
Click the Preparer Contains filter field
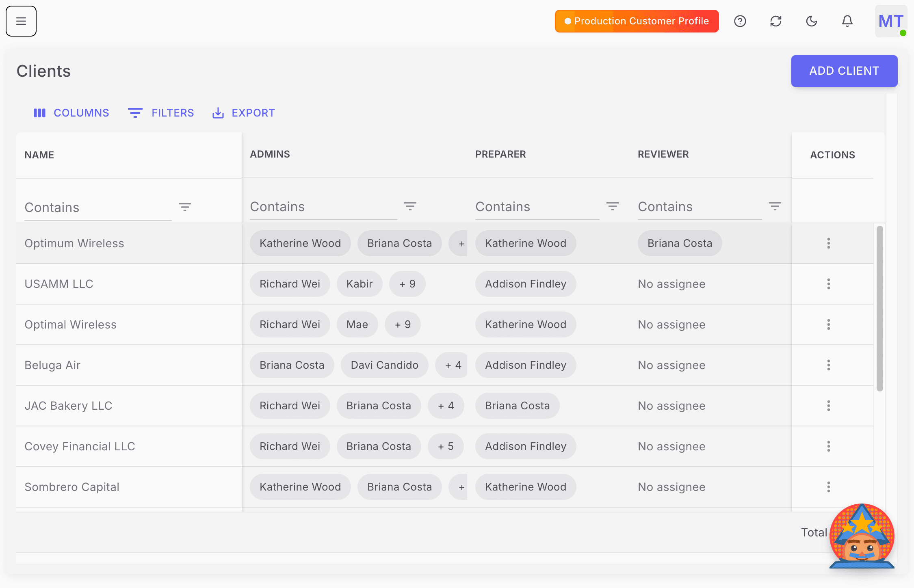(x=528, y=207)
